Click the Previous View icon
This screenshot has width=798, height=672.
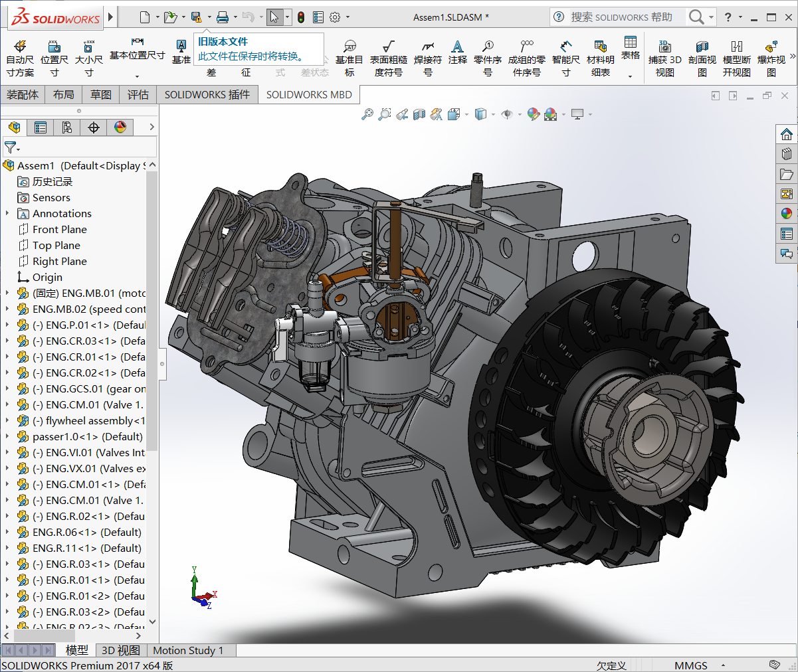click(402, 114)
